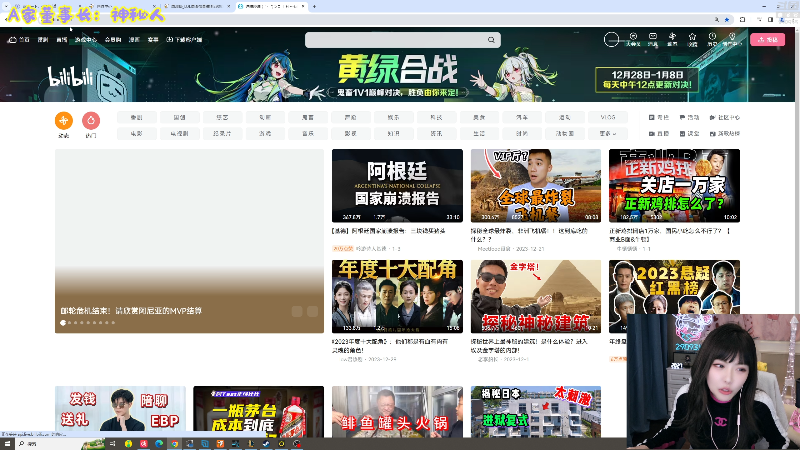Click the 首页 home icon in top nav

(19, 39)
